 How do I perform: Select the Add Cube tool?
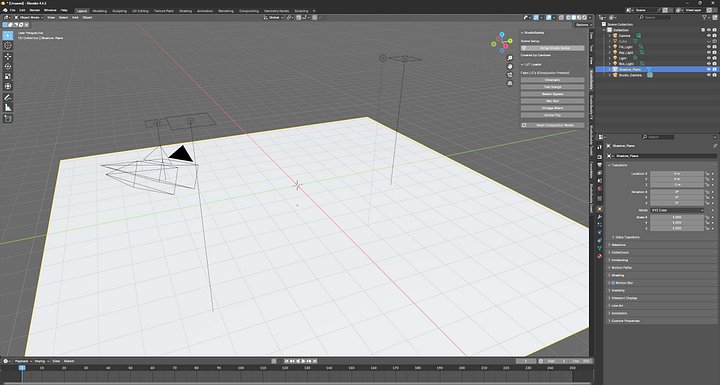click(x=8, y=119)
